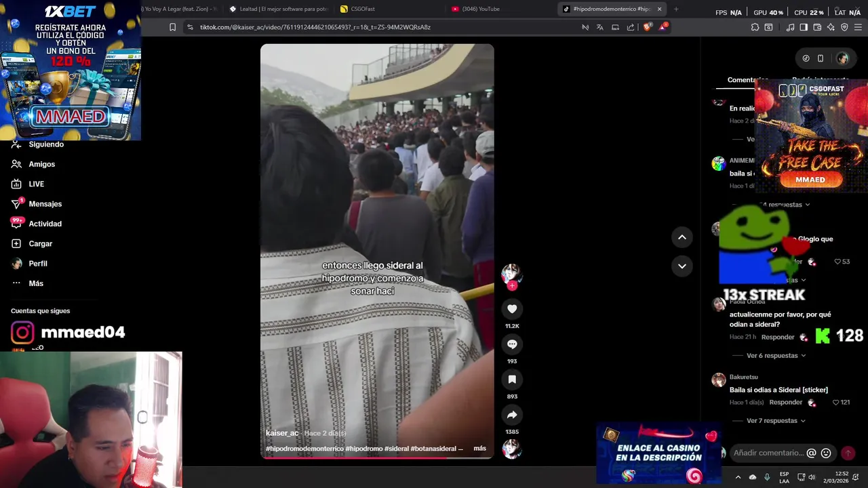
Task: Switch to the Yo Voy A Legar tab
Action: coord(180,9)
